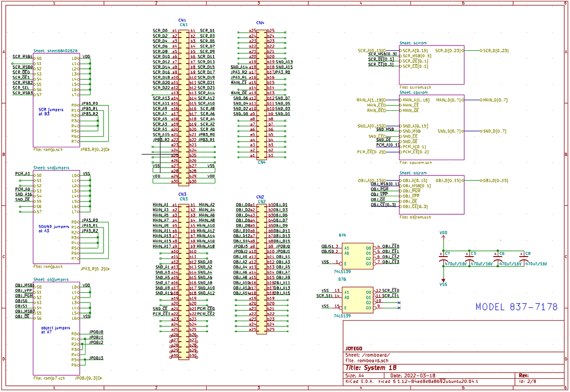This screenshot has width=570, height=392.
Task: Click the 'SCR jumpers at B3' note
Action: pos(52,112)
